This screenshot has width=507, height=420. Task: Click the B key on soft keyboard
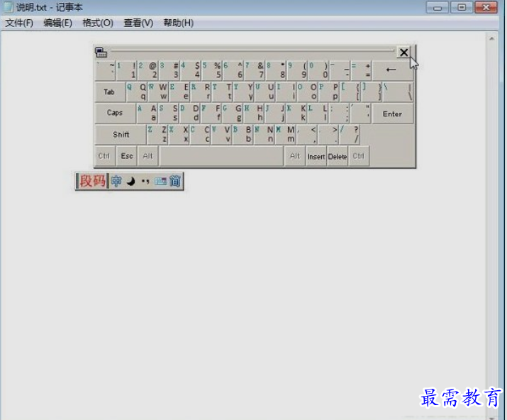tap(243, 135)
